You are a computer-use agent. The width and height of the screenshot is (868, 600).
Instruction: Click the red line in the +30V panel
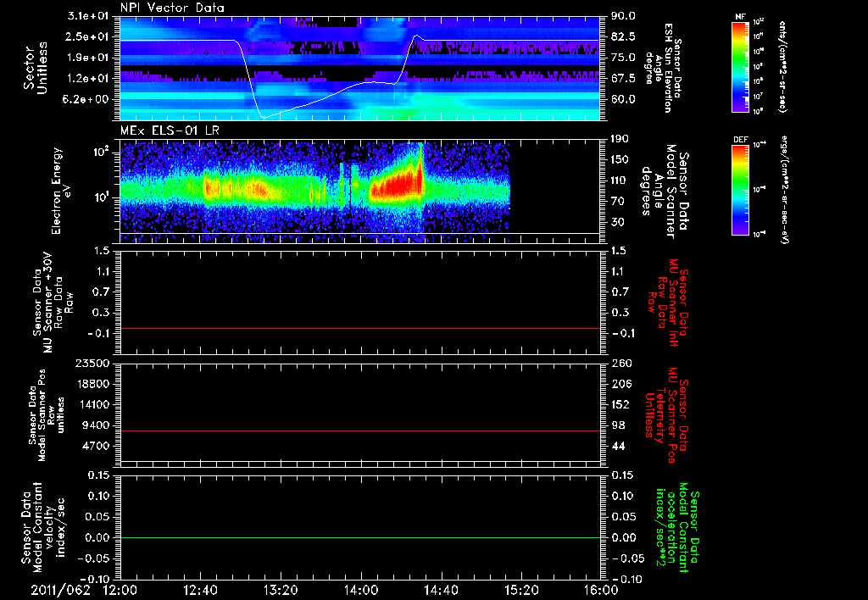[x=359, y=328]
